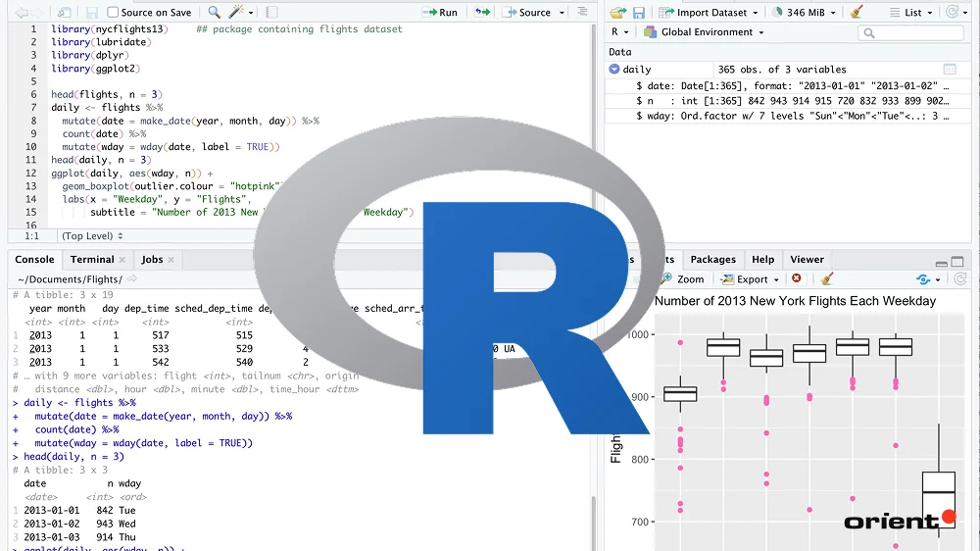Screen dimensions: 980x551
Task: Click the load workspace folder icon
Action: point(617,13)
